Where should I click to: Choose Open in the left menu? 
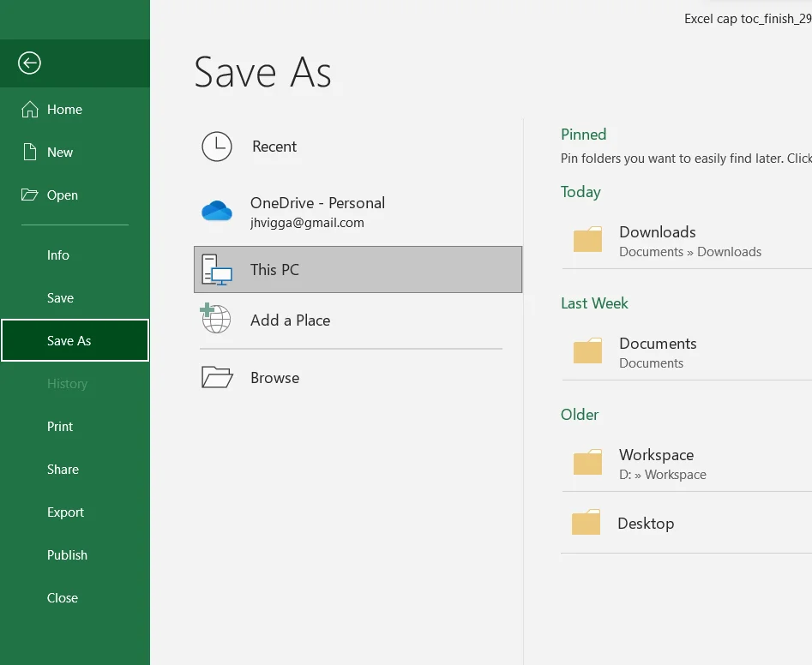click(x=75, y=195)
